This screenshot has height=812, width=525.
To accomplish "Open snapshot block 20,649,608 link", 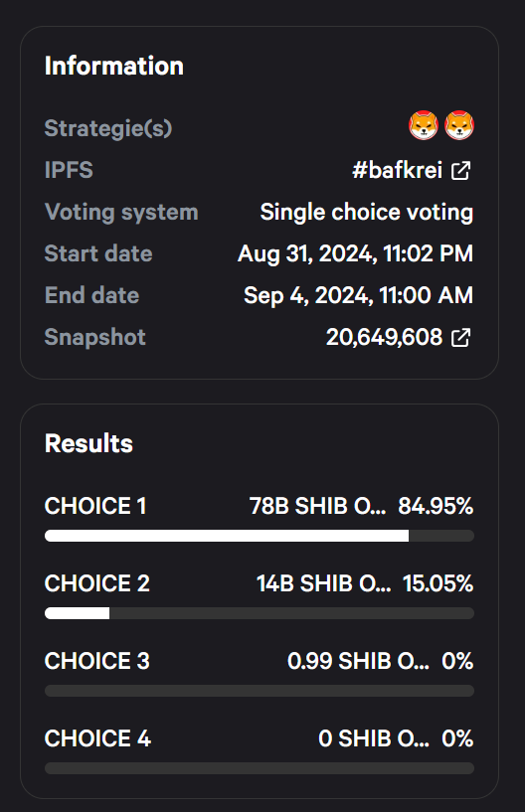I will pyautogui.click(x=384, y=337).
